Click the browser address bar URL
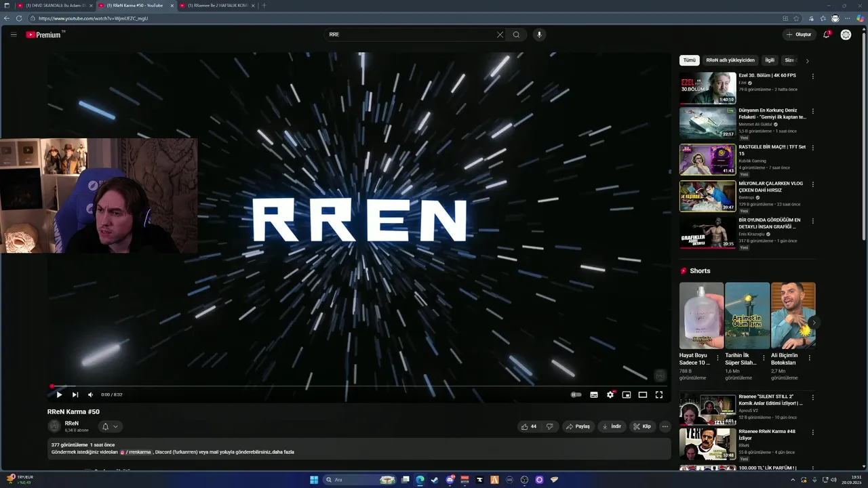 [93, 18]
